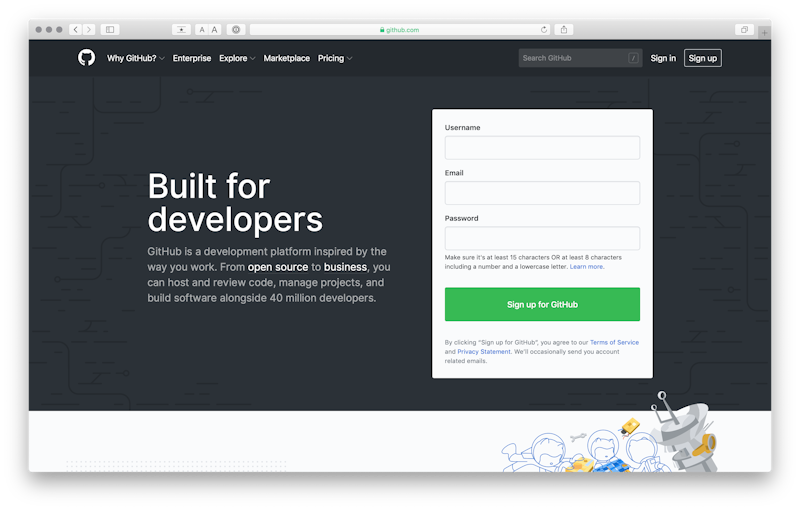This screenshot has height=510, width=800.
Task: Open the Enterprise nav item
Action: click(x=192, y=58)
